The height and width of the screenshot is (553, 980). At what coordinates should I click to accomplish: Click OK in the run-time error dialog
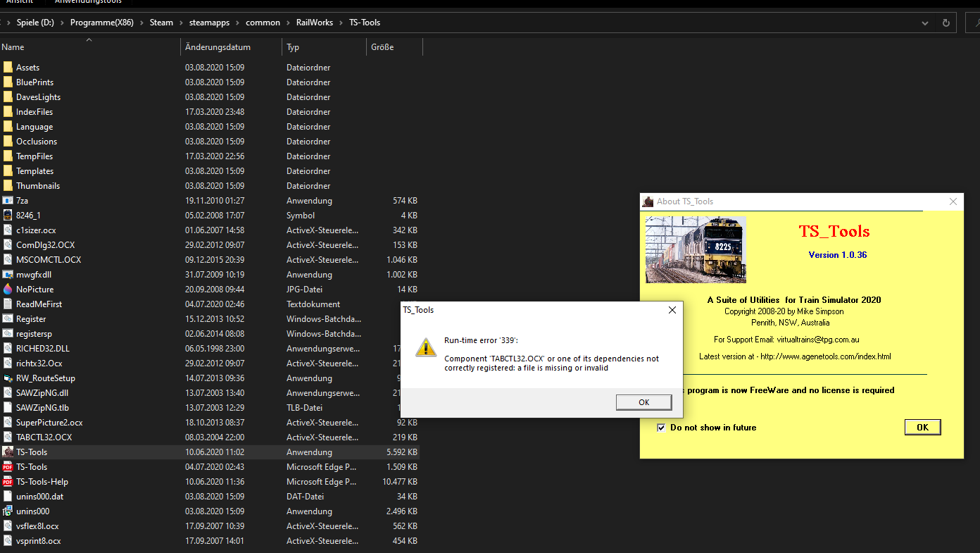click(x=643, y=402)
